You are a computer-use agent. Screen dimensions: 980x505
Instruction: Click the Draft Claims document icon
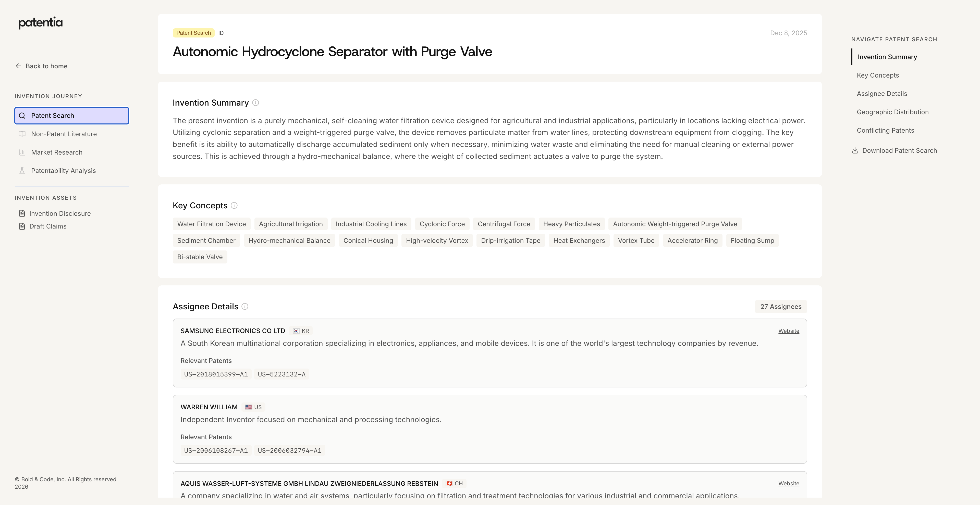[22, 226]
